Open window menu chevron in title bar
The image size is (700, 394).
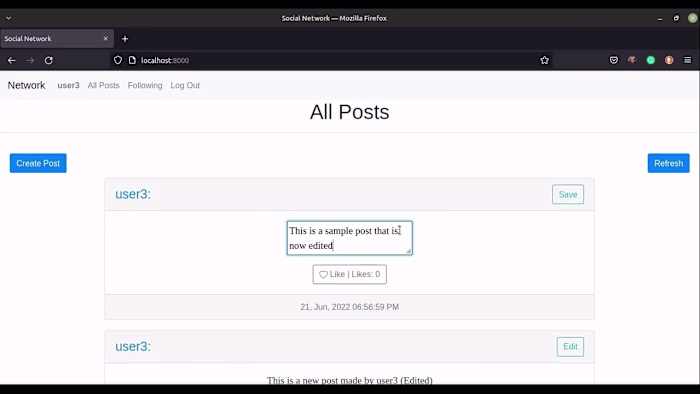click(8, 18)
